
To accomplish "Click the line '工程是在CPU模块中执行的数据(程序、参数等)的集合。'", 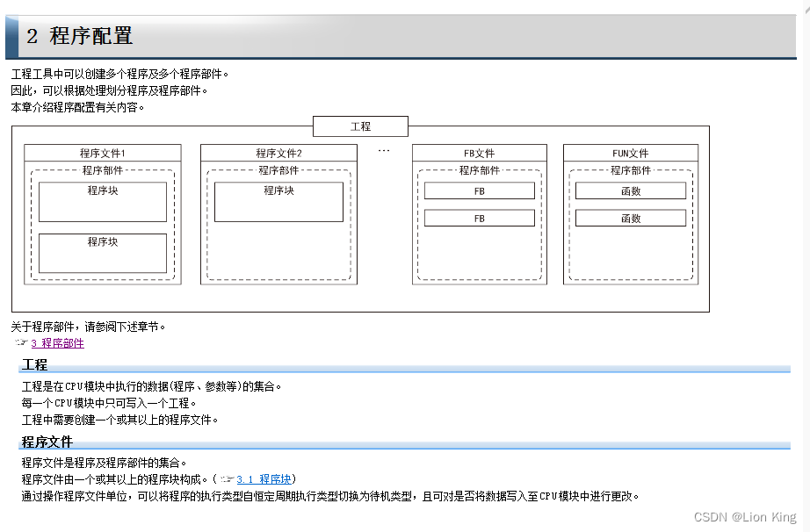I will [151, 386].
